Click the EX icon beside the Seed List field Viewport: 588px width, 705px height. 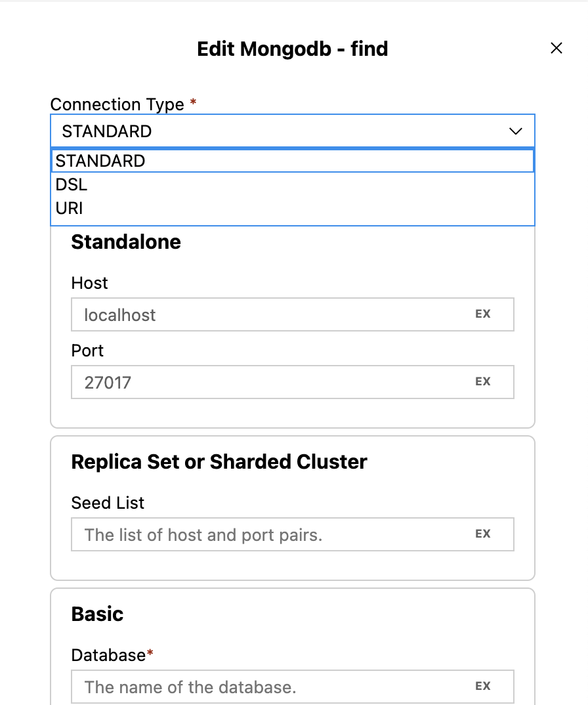483,534
